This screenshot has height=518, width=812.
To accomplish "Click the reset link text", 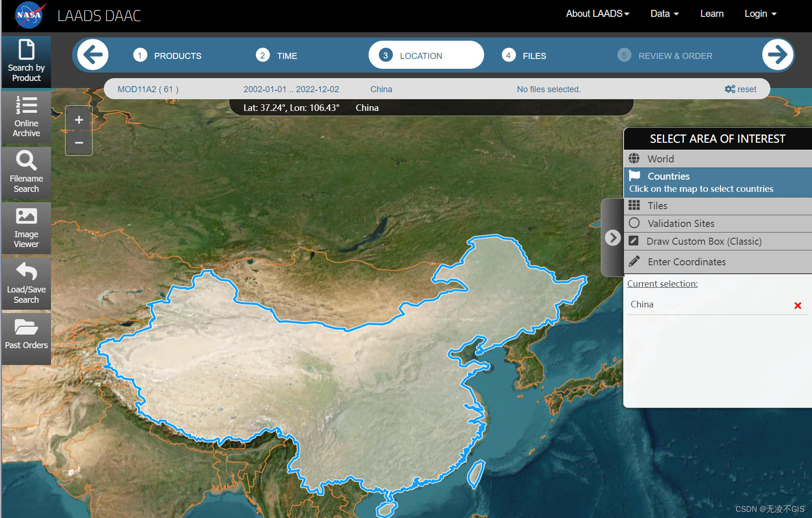I will 747,89.
